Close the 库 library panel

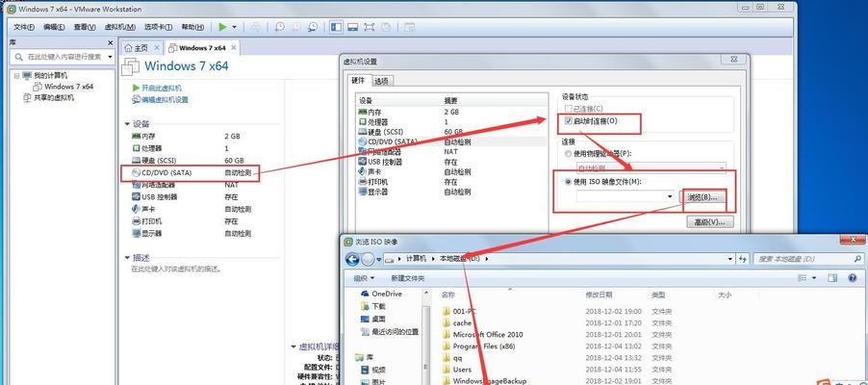click(x=110, y=42)
